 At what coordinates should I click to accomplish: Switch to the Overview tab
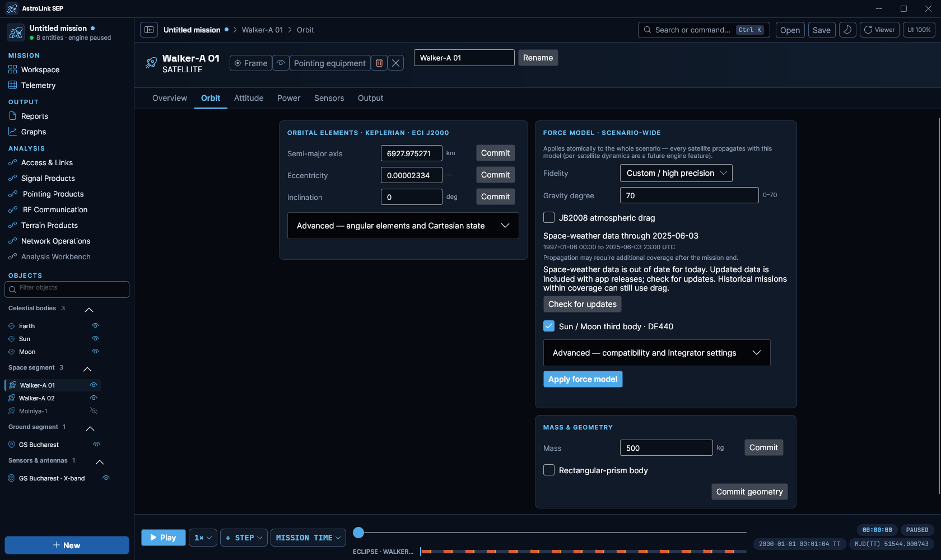click(x=170, y=98)
